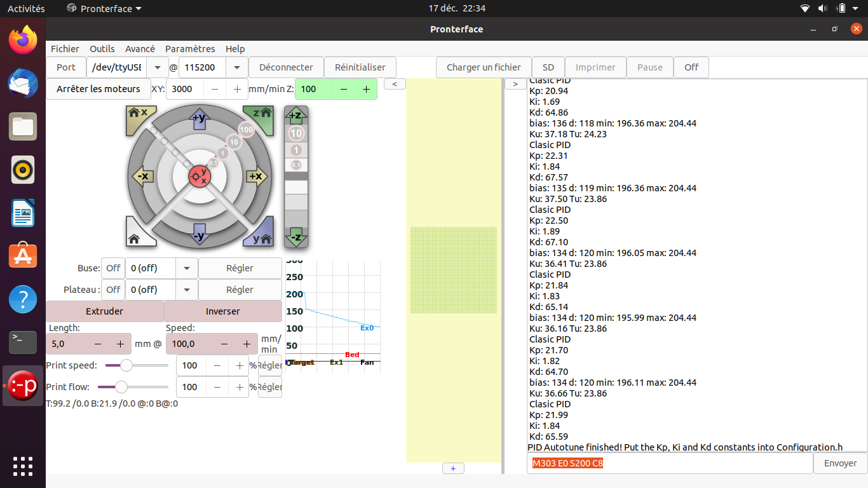Click the temperature graph

coord(332,316)
